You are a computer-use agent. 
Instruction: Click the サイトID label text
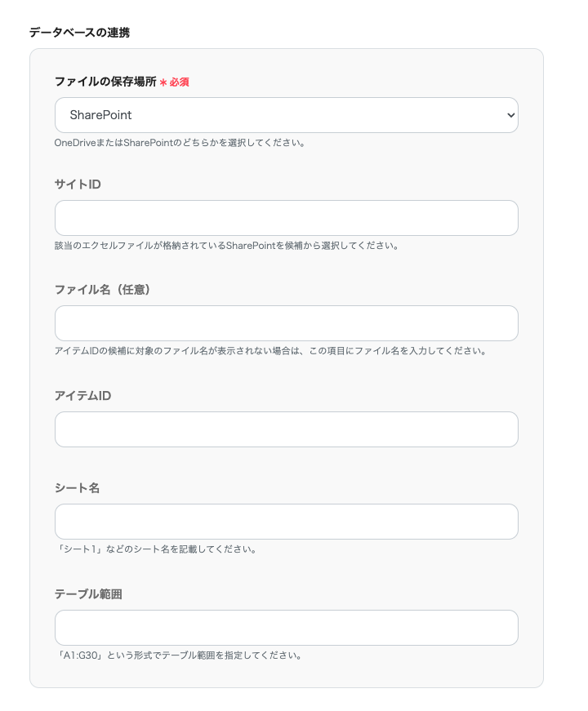78,184
